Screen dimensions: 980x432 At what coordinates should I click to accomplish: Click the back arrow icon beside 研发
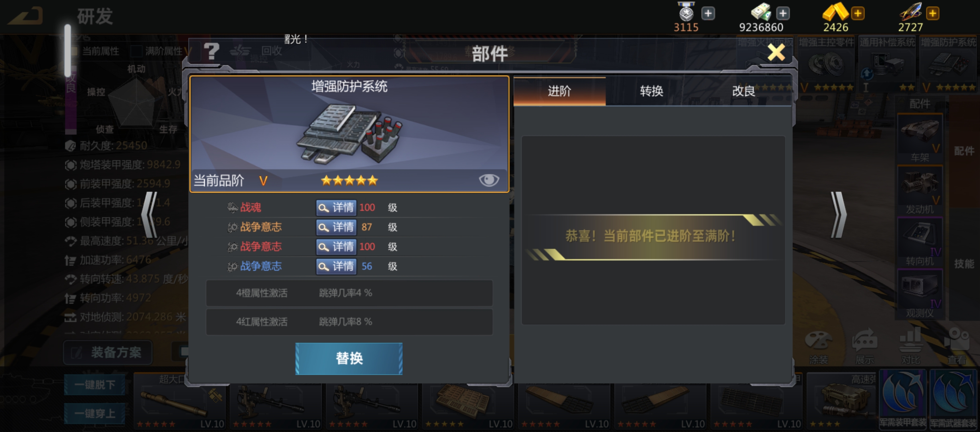tap(26, 16)
